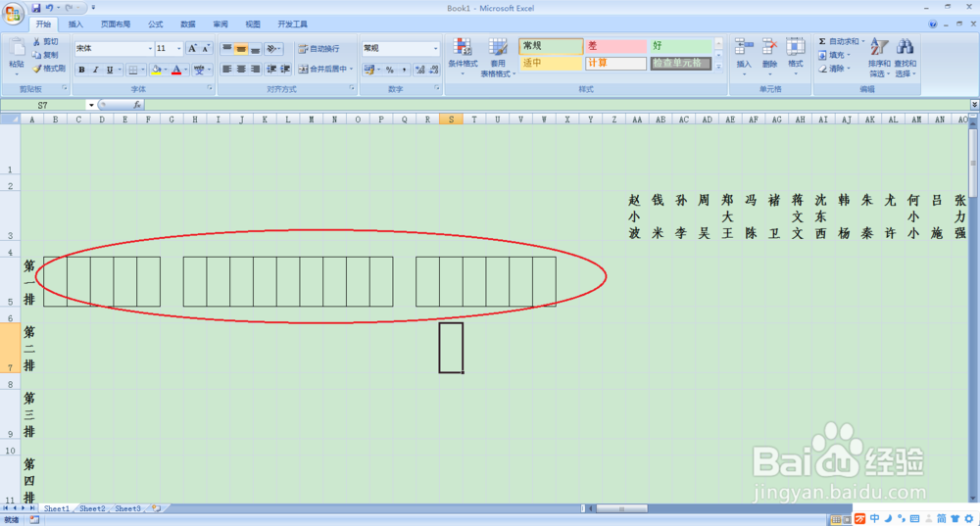Toggle middle vertical alignment
This screenshot has width=980, height=526.
pyautogui.click(x=241, y=48)
